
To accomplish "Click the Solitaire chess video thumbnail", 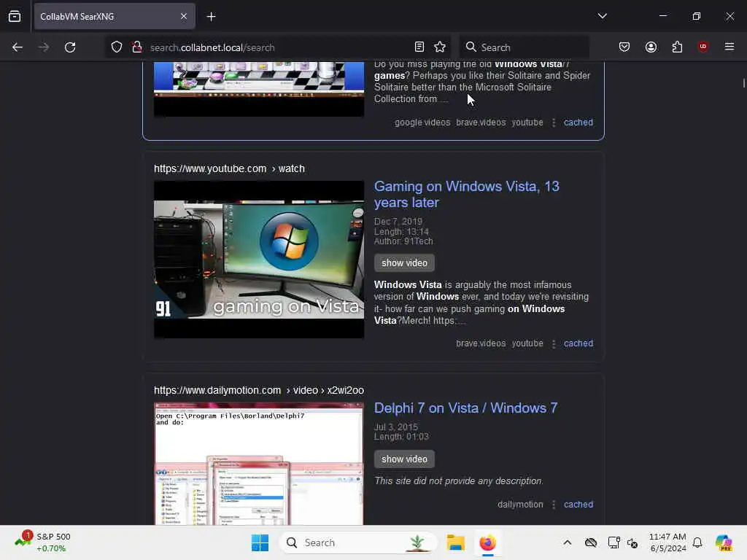I will (259, 89).
